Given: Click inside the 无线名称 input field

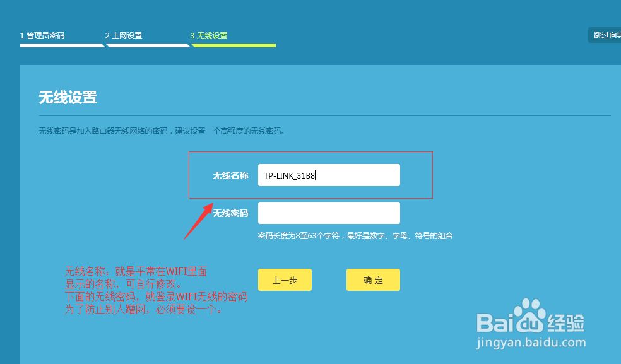Looking at the screenshot, I should click(329, 175).
